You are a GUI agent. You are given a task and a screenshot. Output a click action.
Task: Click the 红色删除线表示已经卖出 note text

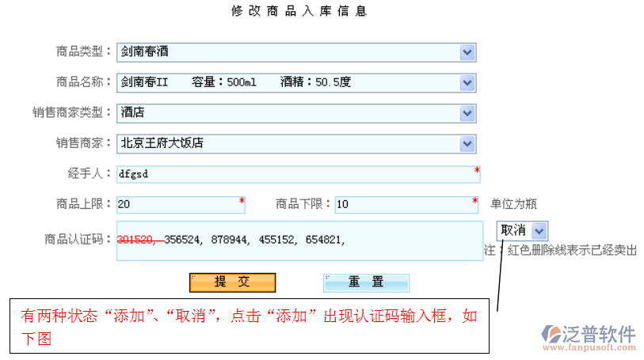pos(572,250)
